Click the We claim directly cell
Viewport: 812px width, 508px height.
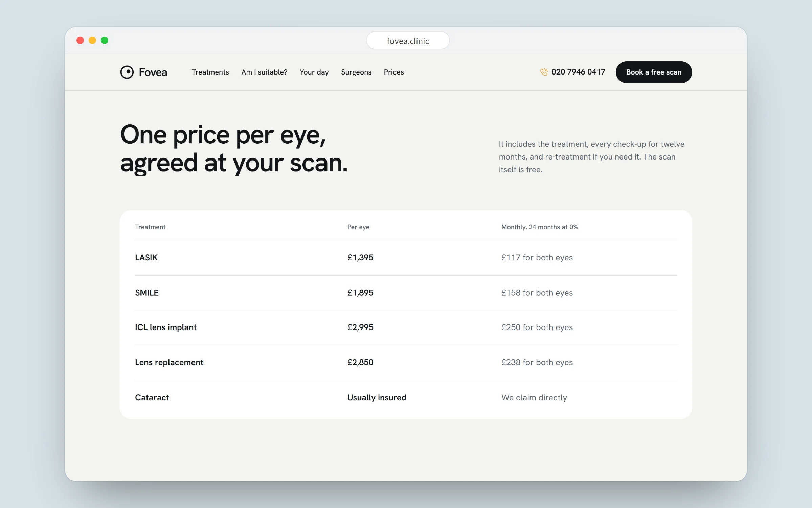coord(534,398)
